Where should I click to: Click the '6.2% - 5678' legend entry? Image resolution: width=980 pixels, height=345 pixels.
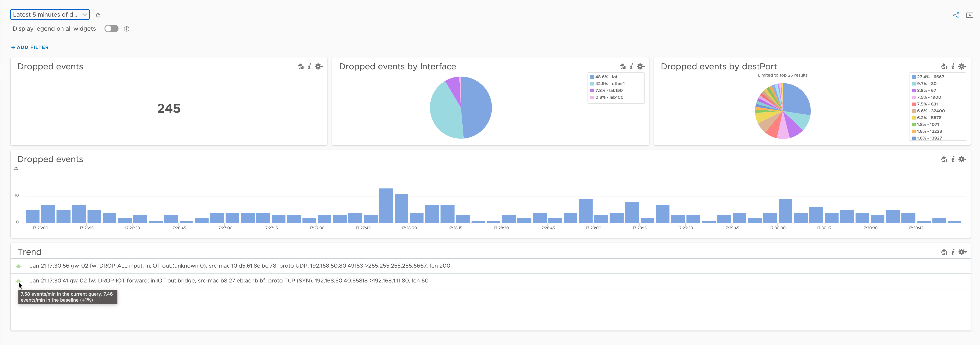[x=927, y=118]
